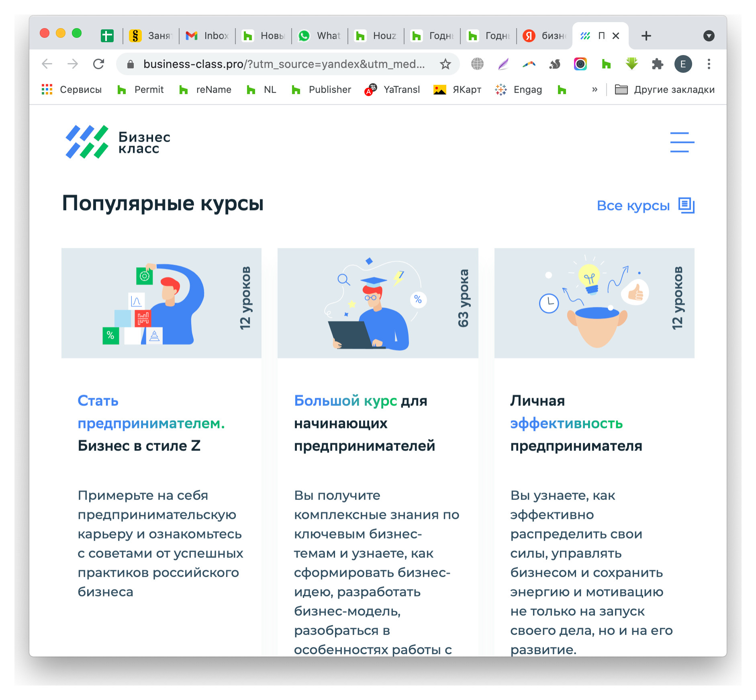Open the rainbow boomerang extension
Screen dimensions: 756x700
pyautogui.click(x=529, y=64)
